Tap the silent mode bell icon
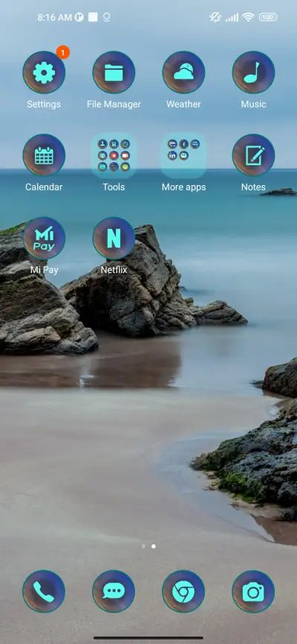This screenshot has height=644, width=297. 215,17
